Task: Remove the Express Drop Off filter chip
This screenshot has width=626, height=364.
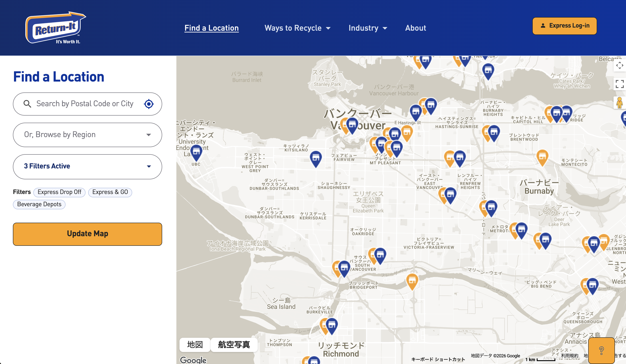Action: coord(59,192)
